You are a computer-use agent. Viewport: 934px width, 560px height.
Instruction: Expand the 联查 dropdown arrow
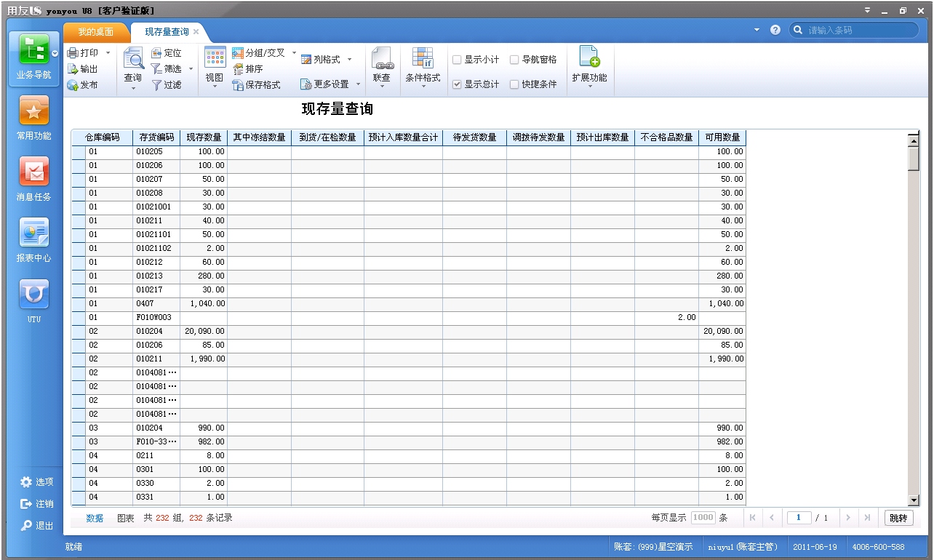(x=382, y=87)
